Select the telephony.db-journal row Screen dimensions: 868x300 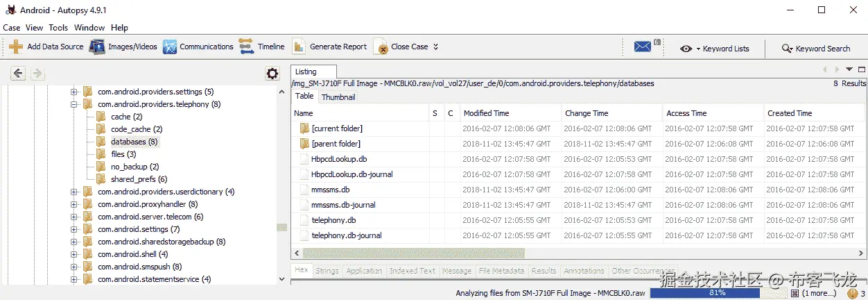578,235
